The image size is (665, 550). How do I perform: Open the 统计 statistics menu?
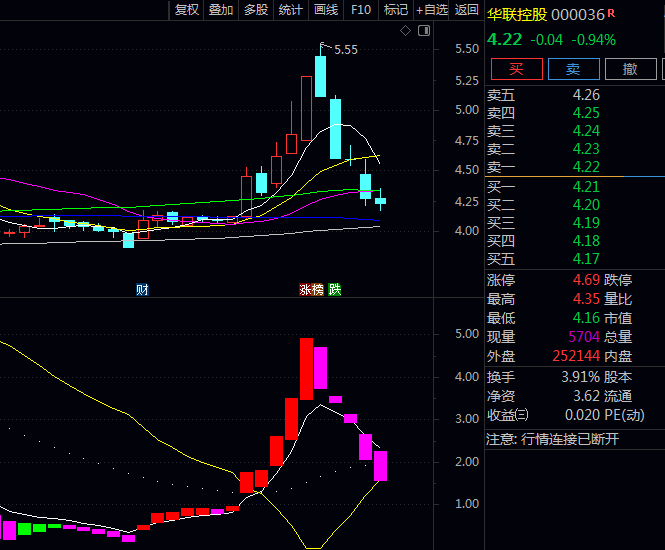coord(291,10)
